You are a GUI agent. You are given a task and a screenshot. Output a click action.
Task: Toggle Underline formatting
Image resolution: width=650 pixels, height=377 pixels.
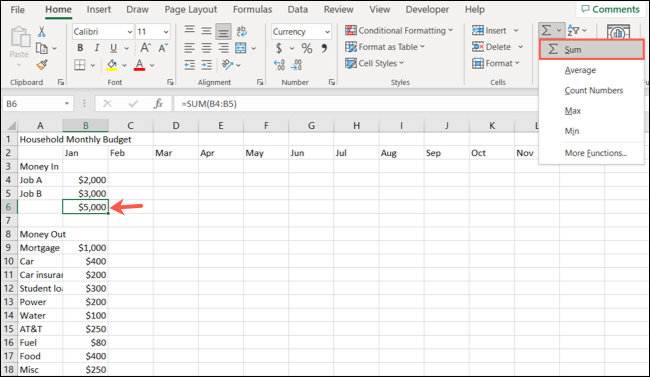(113, 48)
